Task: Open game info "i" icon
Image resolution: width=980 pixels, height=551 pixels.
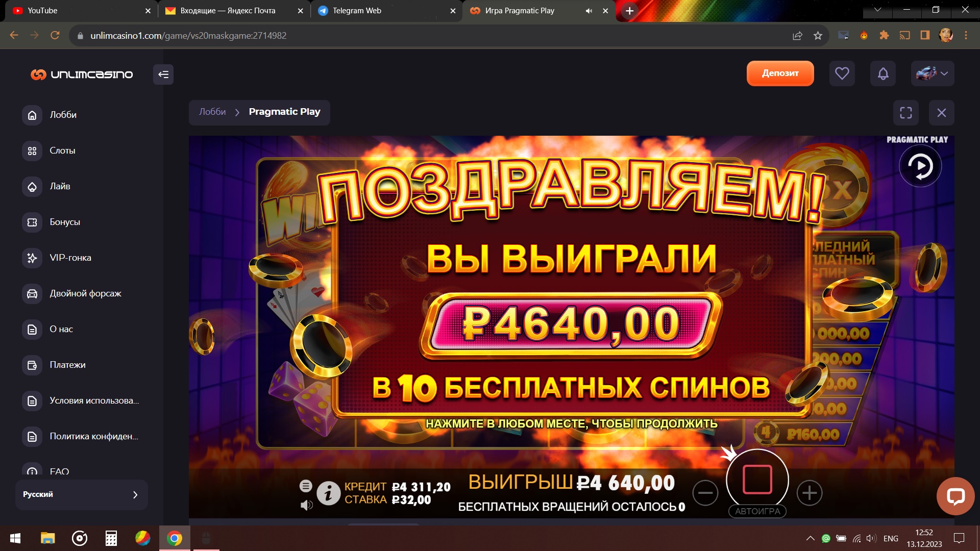Action: click(328, 493)
